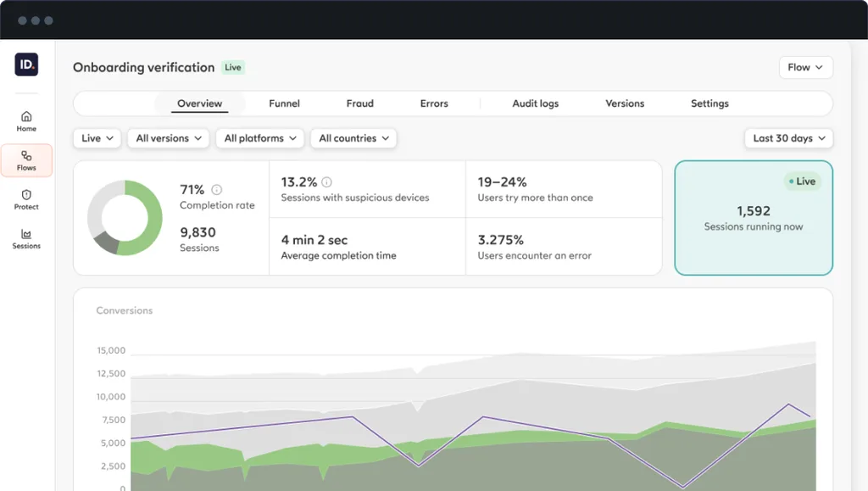Open the All platforms filter
This screenshot has height=491, width=868.
pyautogui.click(x=259, y=138)
